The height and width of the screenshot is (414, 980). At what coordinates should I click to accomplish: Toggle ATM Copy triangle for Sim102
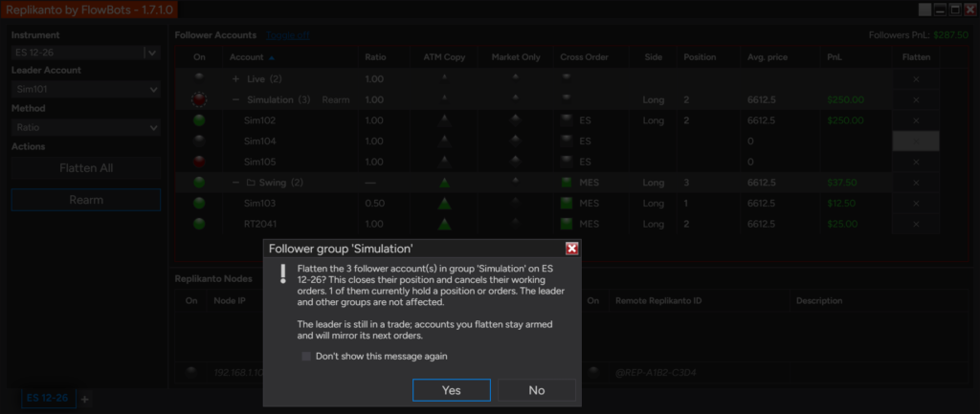pyautogui.click(x=444, y=120)
